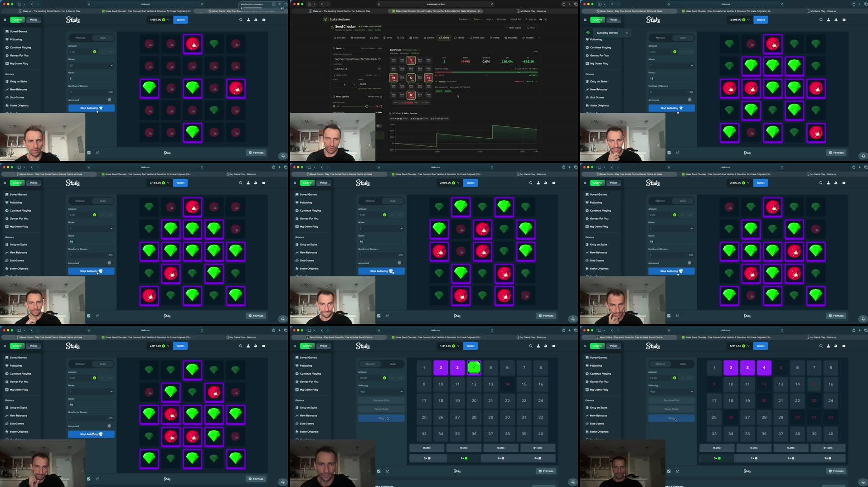Select Auto mode in the 3,152.00 window
This screenshot has width=868, height=487.
(103, 201)
